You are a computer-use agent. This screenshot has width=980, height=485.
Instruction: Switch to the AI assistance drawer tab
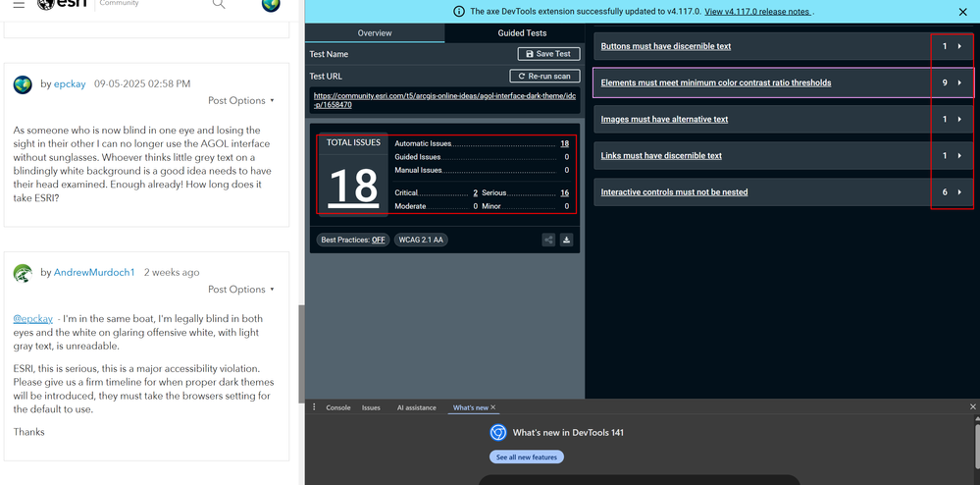tap(416, 407)
